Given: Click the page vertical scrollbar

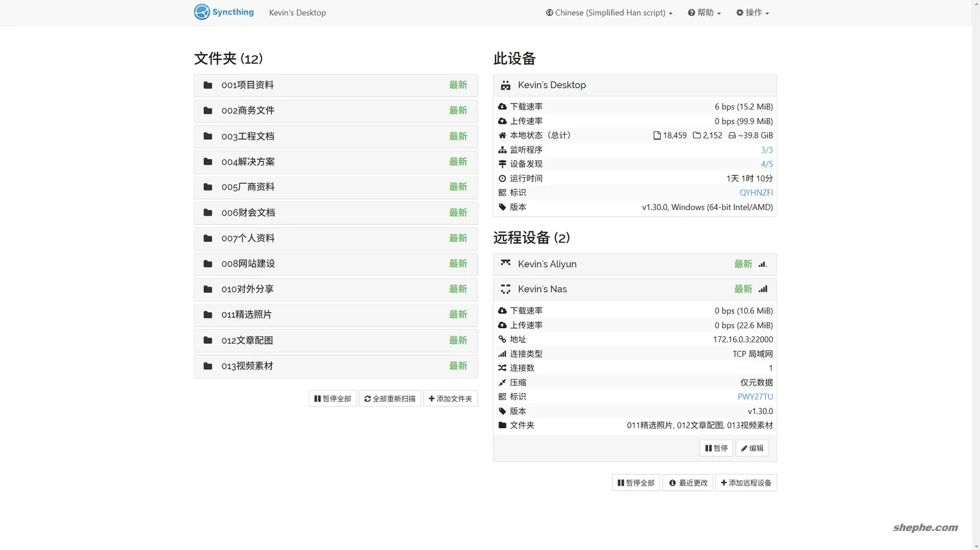Looking at the screenshot, I should tap(976, 275).
